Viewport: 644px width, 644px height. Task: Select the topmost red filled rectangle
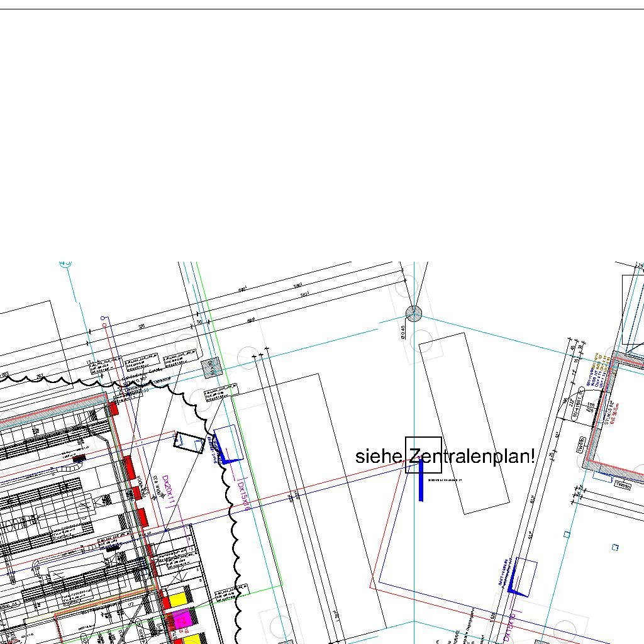[114, 408]
